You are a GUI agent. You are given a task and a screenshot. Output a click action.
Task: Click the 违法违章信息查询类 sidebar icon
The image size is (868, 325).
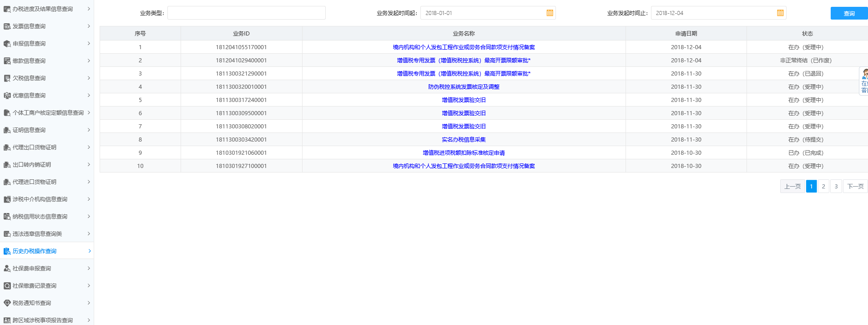coord(7,234)
